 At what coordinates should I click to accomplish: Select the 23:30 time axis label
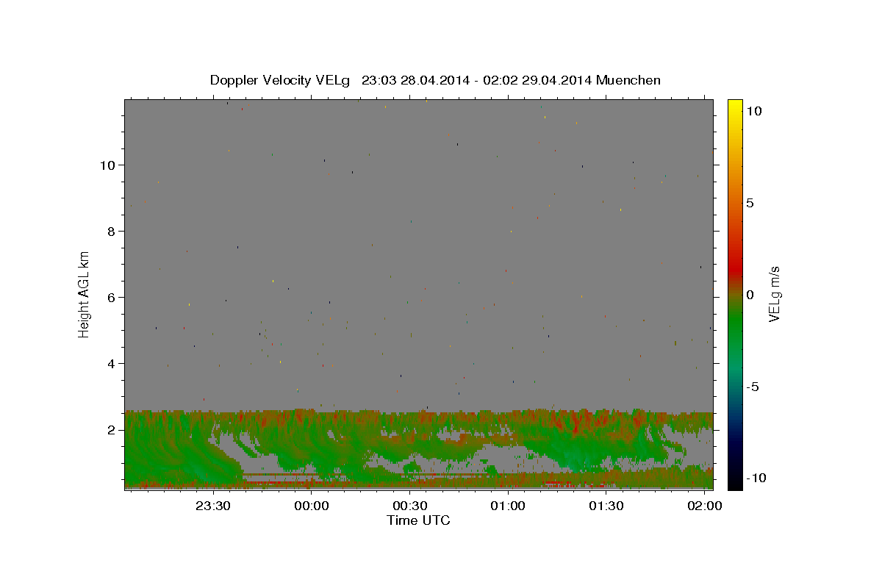[x=213, y=506]
